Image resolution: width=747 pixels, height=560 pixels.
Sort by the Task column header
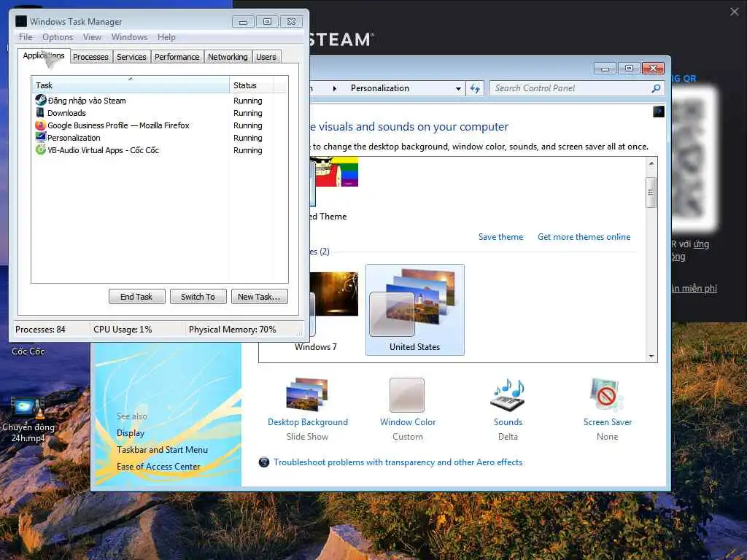click(130, 85)
